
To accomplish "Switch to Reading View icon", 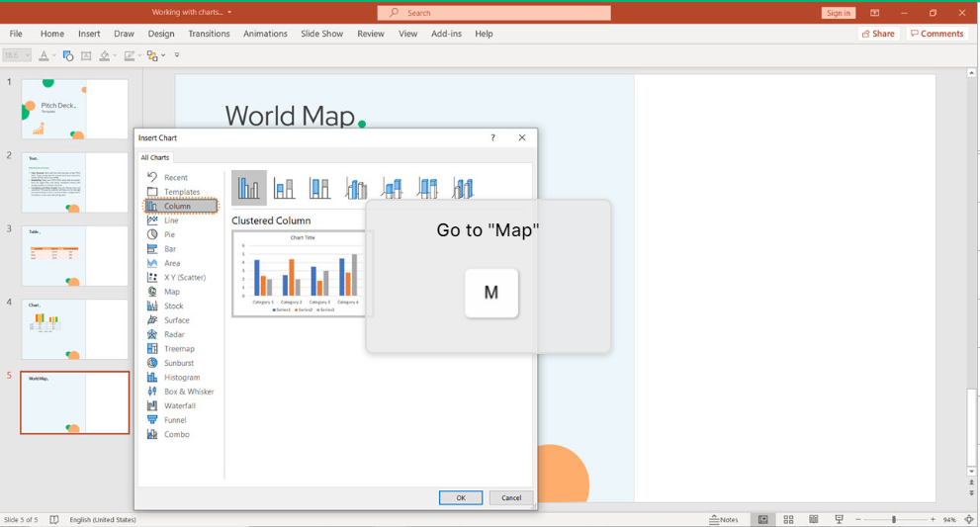I will [813, 519].
